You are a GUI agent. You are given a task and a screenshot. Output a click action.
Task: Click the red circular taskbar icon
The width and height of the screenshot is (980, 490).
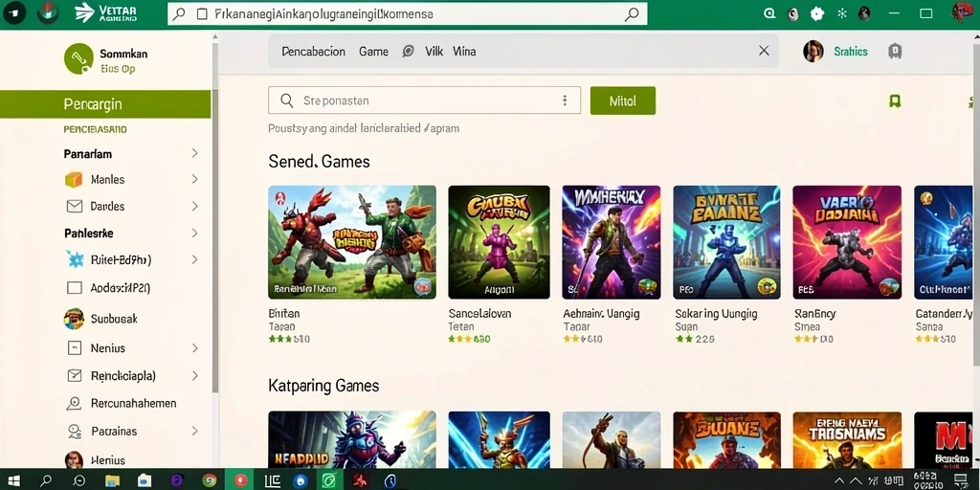[x=239, y=480]
